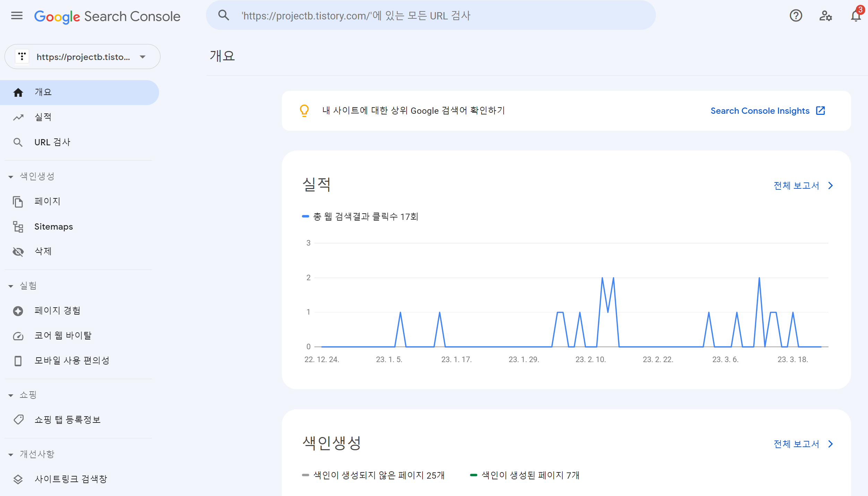Viewport: 868px width, 496px height.
Task: Collapse the 실험 sidebar section
Action: click(x=11, y=286)
